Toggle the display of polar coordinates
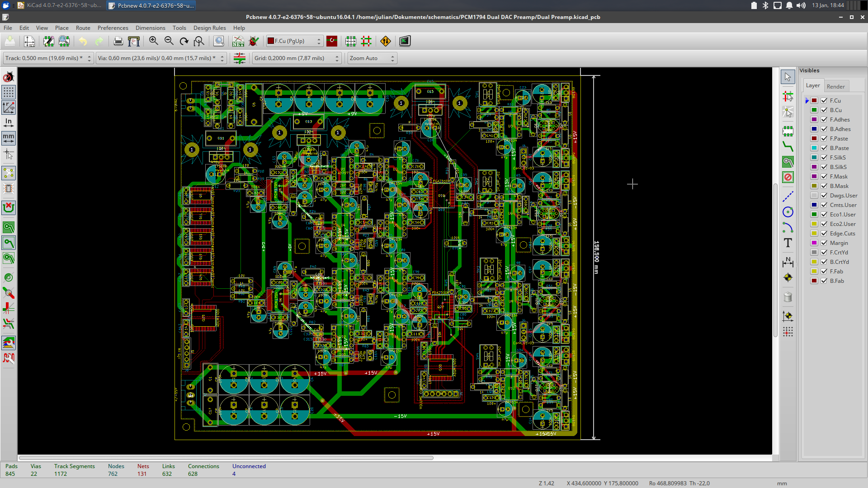The width and height of the screenshot is (868, 488). point(9,108)
